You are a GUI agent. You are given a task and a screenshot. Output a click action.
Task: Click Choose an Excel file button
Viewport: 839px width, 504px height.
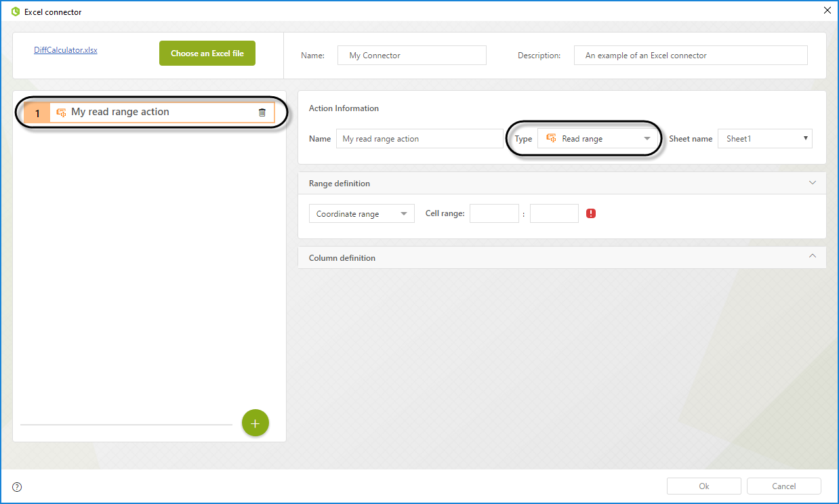(207, 54)
